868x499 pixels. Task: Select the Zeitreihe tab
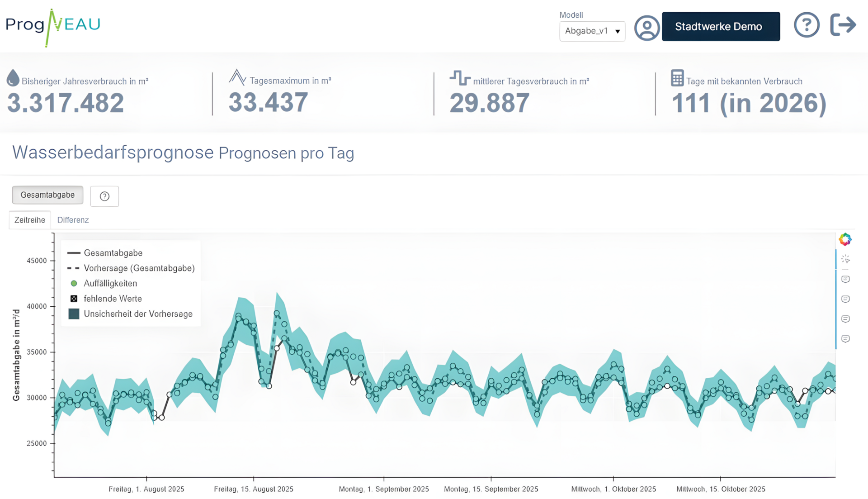tap(30, 220)
